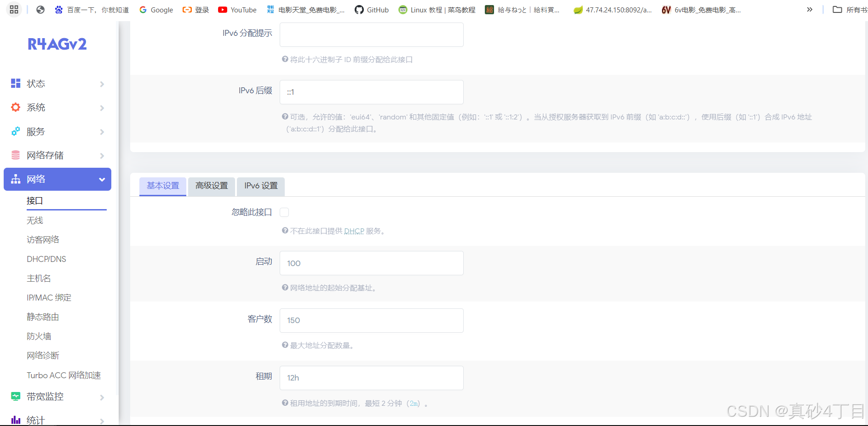The height and width of the screenshot is (426, 868).
Task: Open the IP/MAC 绑定 submenu item
Action: coord(49,298)
